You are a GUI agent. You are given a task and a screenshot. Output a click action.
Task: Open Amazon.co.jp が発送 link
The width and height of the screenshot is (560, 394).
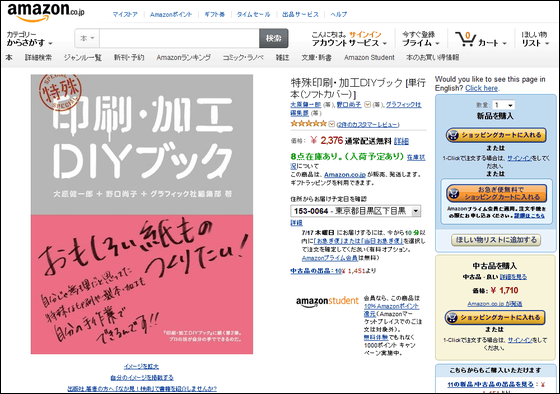tap(495, 304)
